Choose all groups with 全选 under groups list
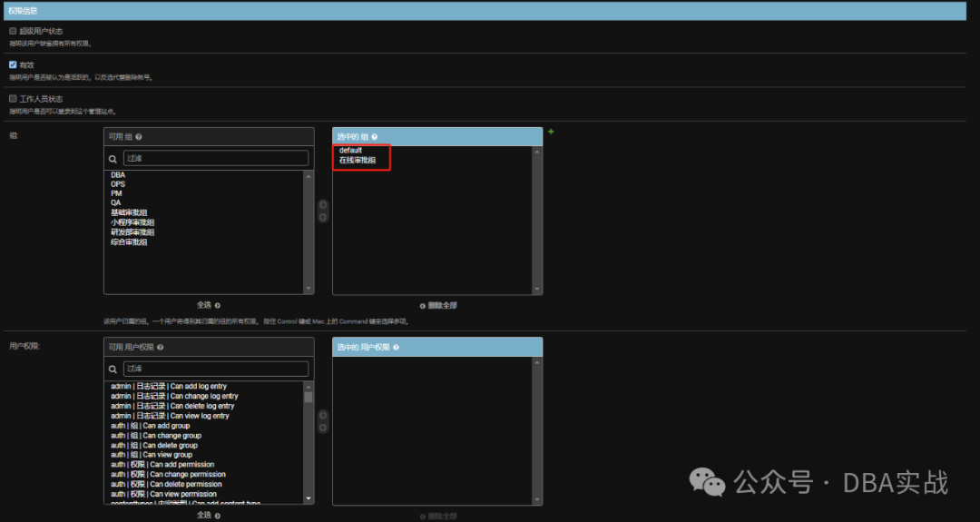The image size is (980, 522). click(x=208, y=305)
